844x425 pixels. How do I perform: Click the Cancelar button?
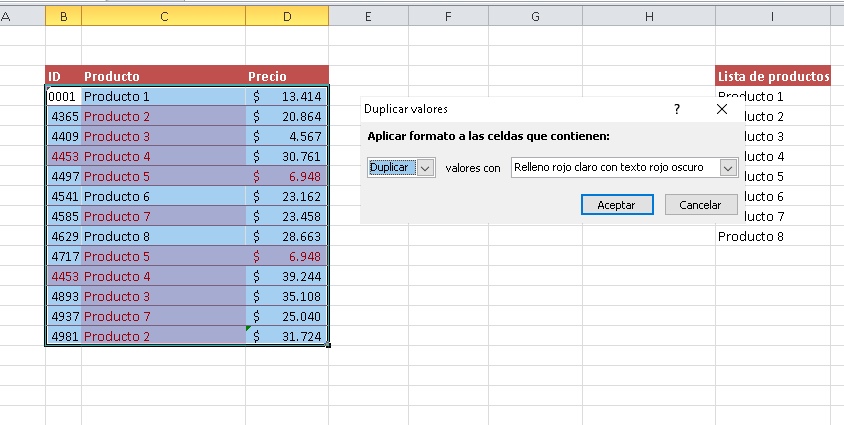point(700,204)
